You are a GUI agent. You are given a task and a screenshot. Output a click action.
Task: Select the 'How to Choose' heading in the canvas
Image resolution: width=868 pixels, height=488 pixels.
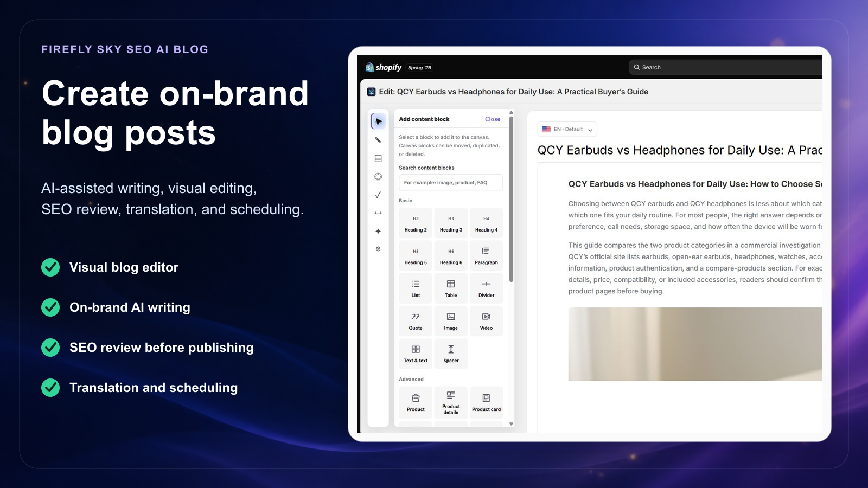click(695, 184)
